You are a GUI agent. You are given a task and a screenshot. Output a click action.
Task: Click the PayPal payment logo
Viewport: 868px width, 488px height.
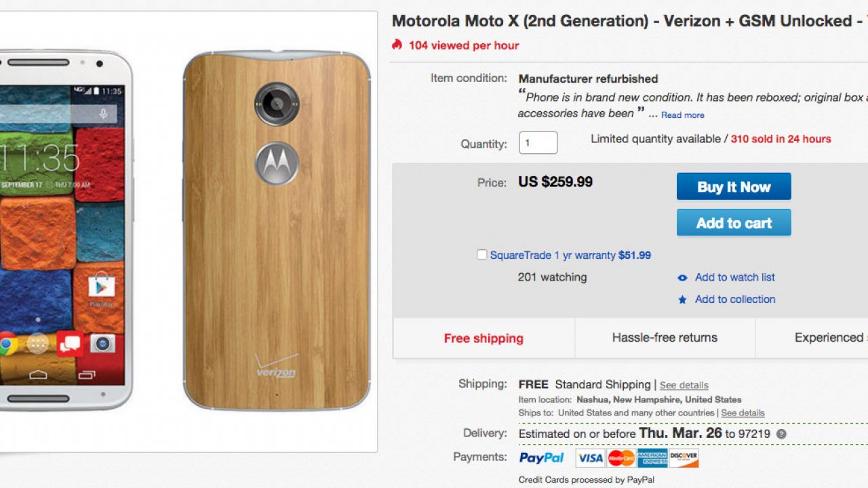pos(541,458)
